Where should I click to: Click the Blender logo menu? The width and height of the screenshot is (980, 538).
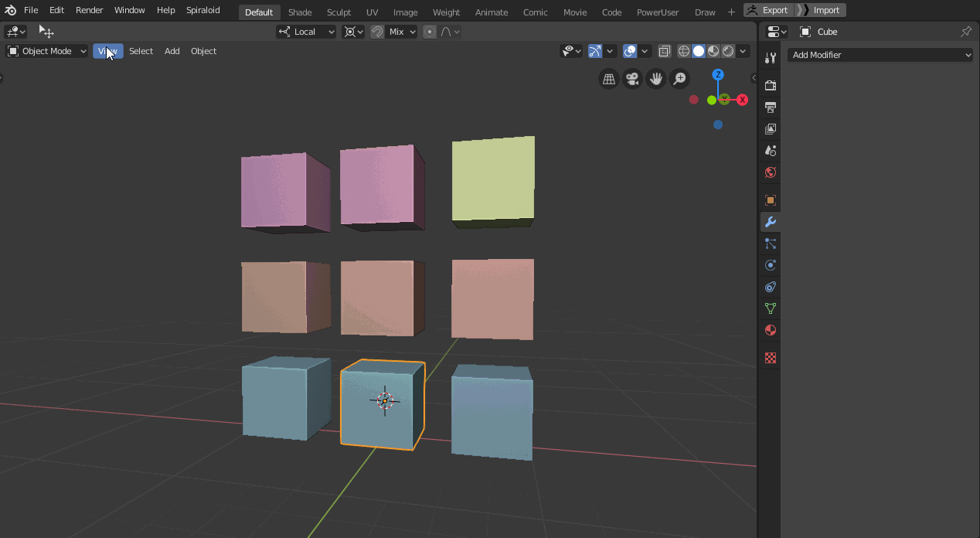tap(10, 10)
